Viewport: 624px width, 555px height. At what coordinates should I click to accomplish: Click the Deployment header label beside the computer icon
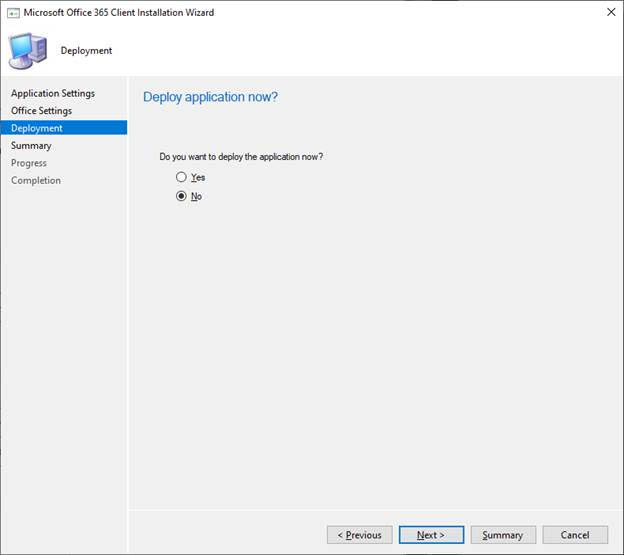(x=86, y=51)
